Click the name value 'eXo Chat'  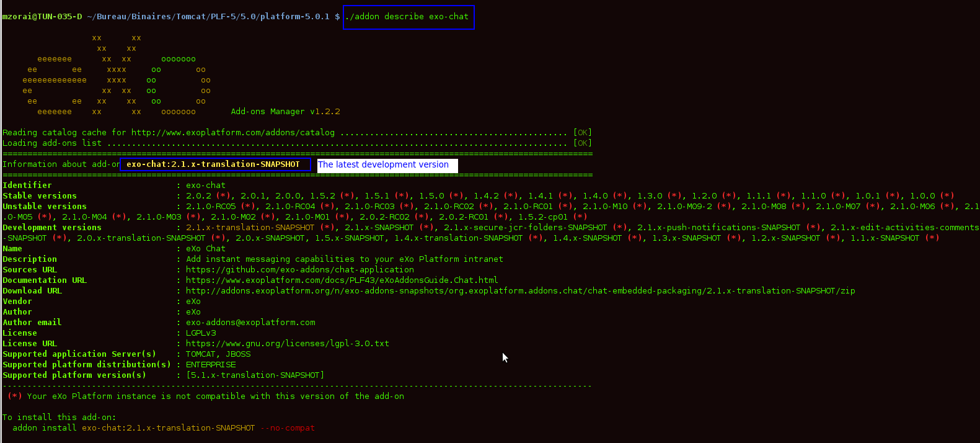(206, 249)
